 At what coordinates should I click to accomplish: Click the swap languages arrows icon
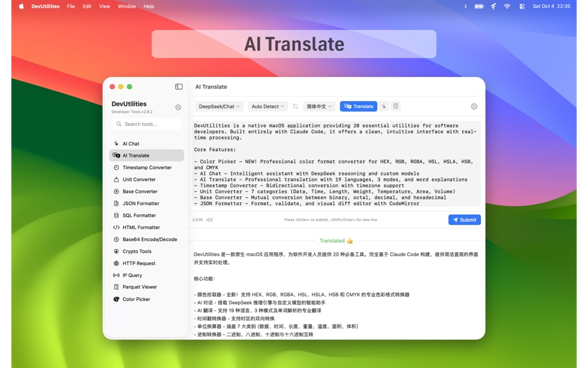(x=293, y=106)
